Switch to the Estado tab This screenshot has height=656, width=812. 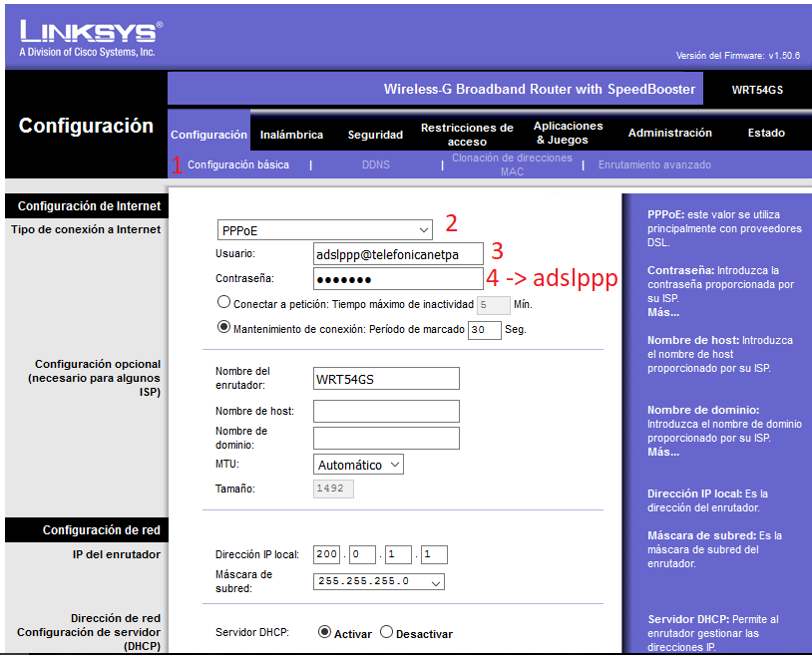click(x=766, y=133)
